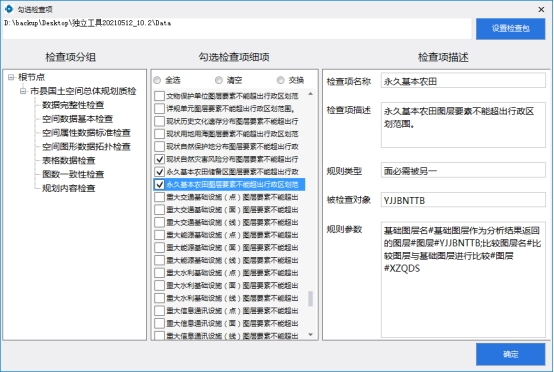Click the checklist scrollbar thumb
This screenshot has height=372, width=554.
[x=311, y=299]
